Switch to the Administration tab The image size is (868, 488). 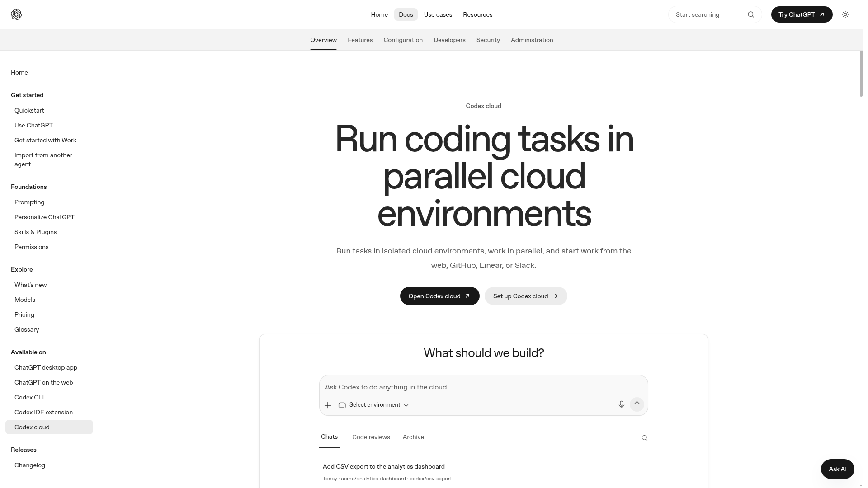pyautogui.click(x=532, y=40)
